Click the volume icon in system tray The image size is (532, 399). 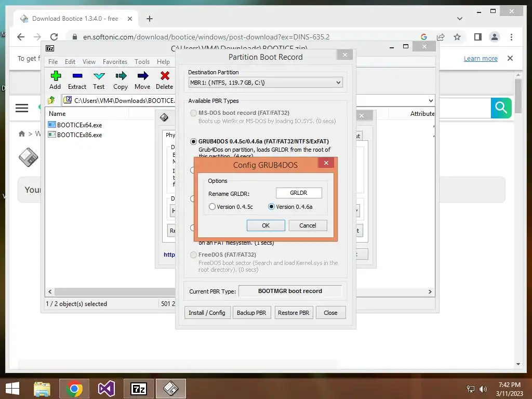tap(483, 389)
